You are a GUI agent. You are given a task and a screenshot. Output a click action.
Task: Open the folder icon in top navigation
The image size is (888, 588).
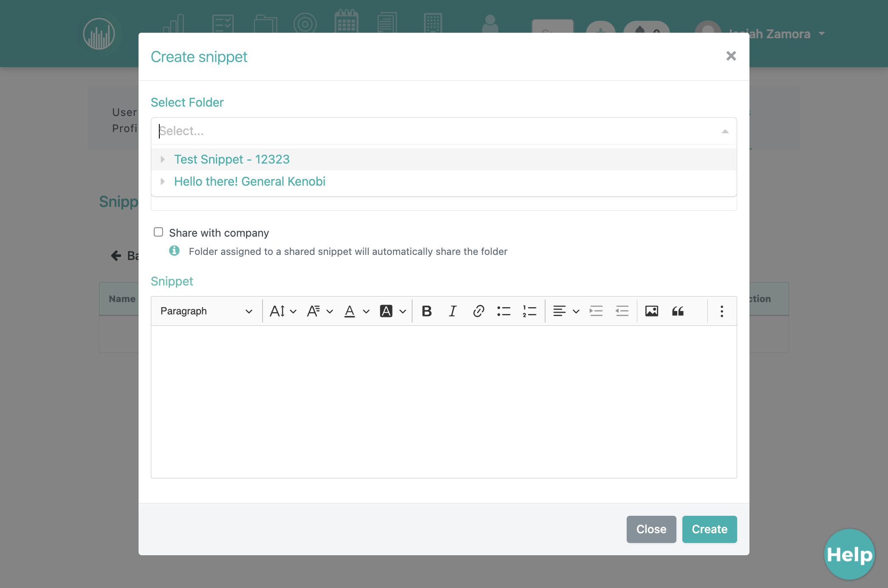pos(266,24)
